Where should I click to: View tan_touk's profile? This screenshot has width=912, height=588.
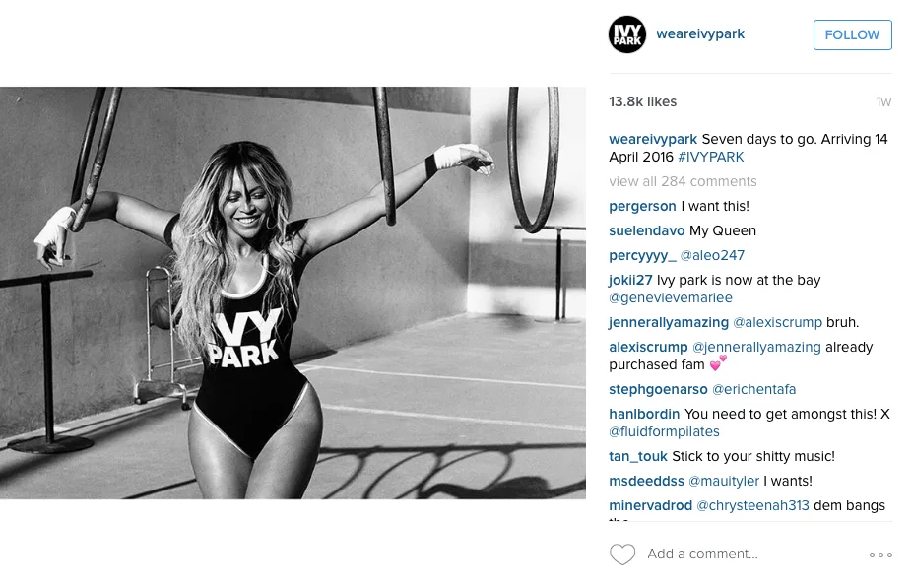638,457
